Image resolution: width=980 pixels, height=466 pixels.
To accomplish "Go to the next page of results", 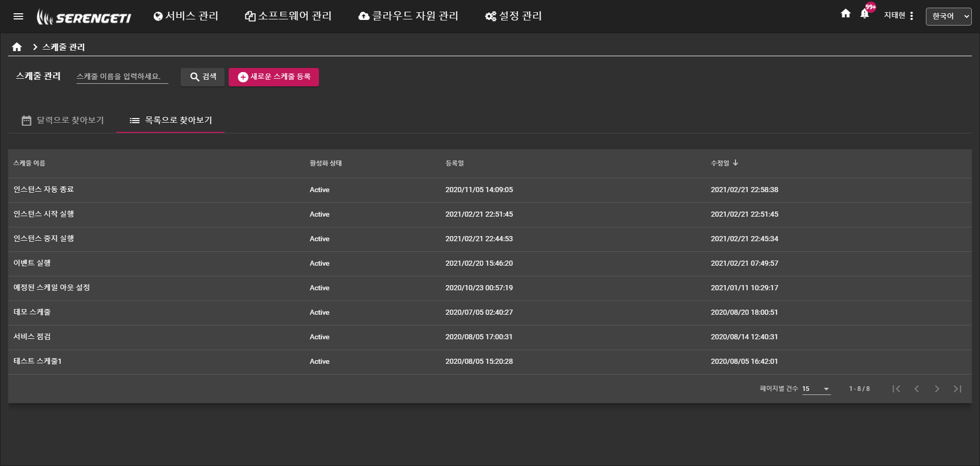I will (x=937, y=389).
